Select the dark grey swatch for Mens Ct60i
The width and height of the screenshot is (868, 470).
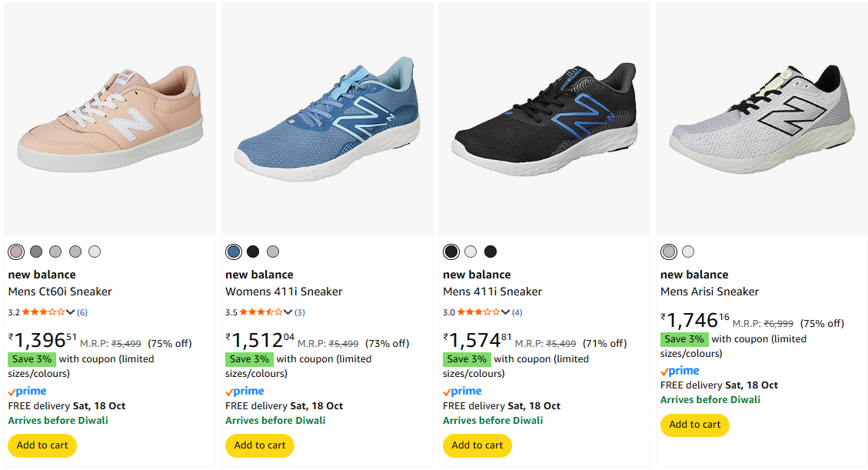tap(36, 252)
